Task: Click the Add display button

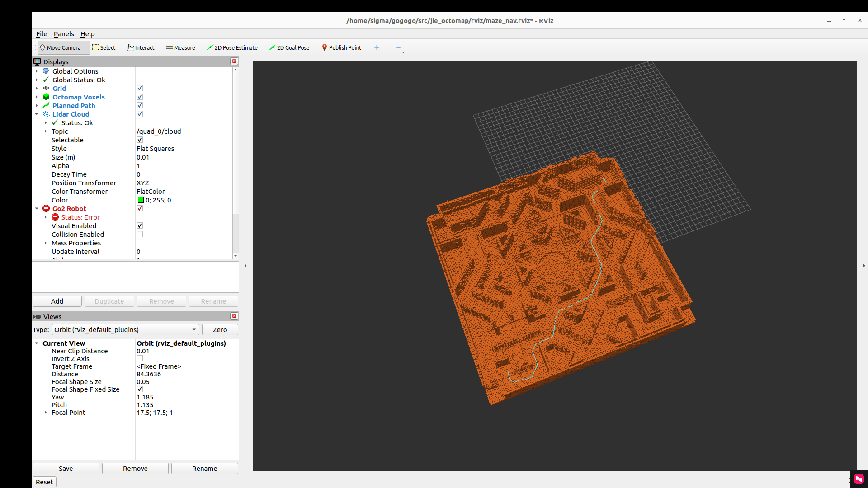Action: pos(57,301)
